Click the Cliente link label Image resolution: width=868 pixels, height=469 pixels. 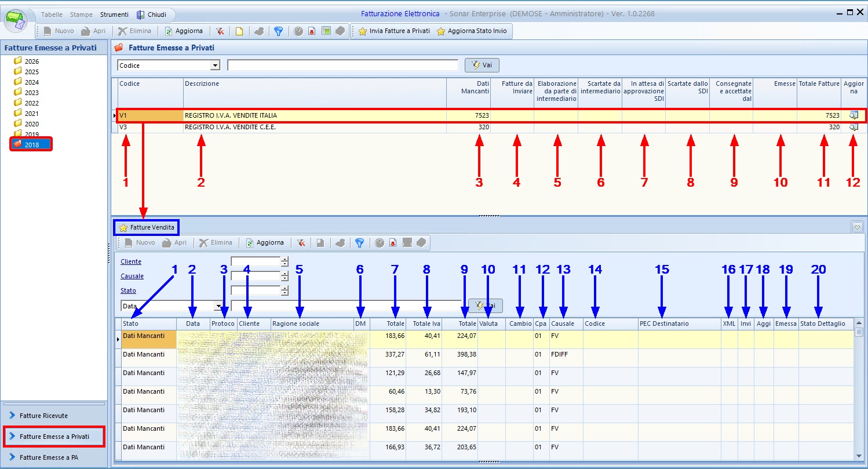(131, 262)
